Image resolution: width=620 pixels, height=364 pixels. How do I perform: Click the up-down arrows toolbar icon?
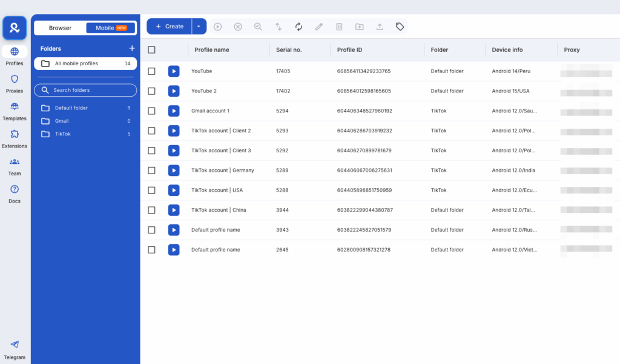[279, 27]
